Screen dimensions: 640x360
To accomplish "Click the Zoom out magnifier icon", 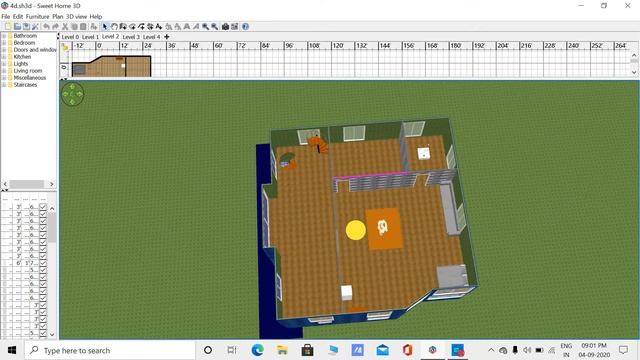I will click(x=214, y=27).
